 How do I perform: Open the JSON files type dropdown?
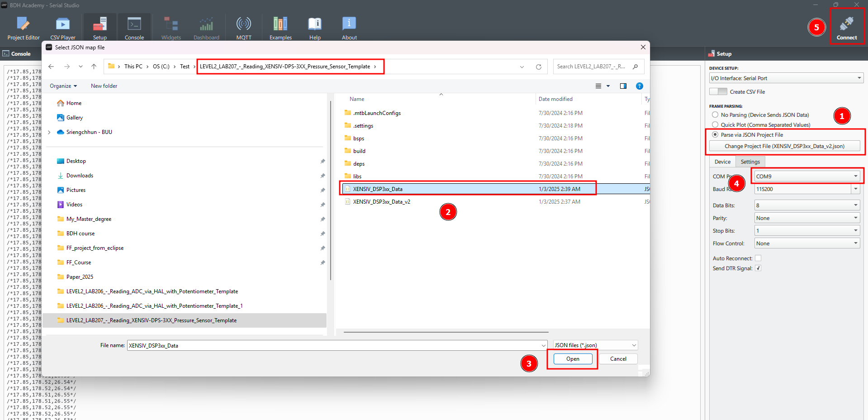(595, 345)
